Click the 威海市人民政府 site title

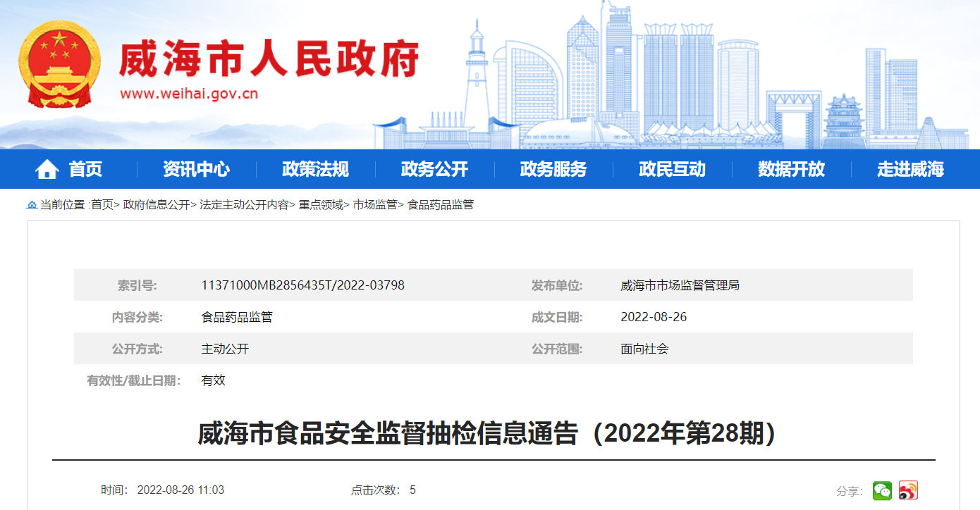[269, 58]
